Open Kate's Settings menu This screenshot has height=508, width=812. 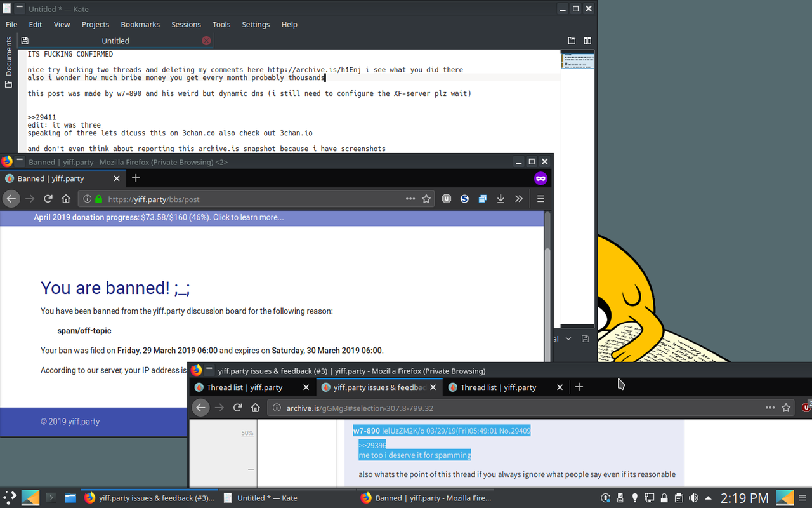256,24
